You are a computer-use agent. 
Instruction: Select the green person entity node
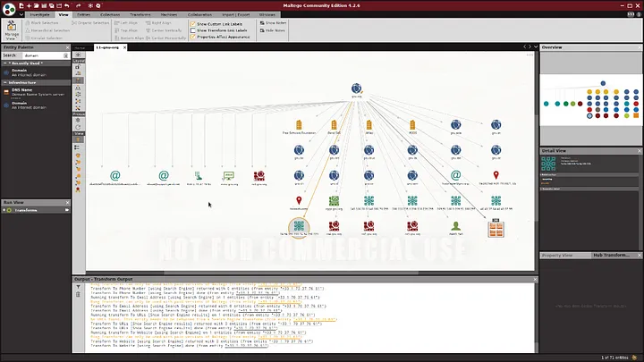(x=455, y=226)
